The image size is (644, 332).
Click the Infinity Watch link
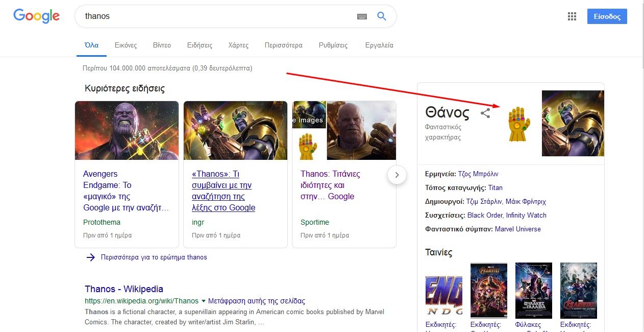[526, 215]
